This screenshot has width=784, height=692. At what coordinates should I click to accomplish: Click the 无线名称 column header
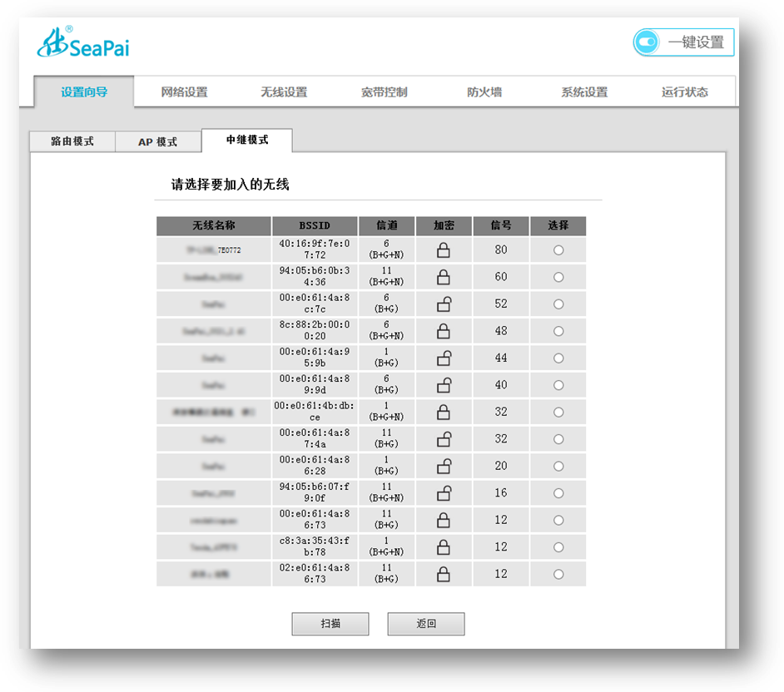click(214, 226)
